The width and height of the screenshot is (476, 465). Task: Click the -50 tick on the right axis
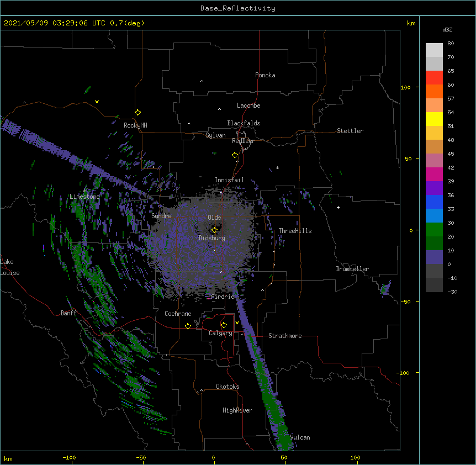pyautogui.click(x=405, y=302)
